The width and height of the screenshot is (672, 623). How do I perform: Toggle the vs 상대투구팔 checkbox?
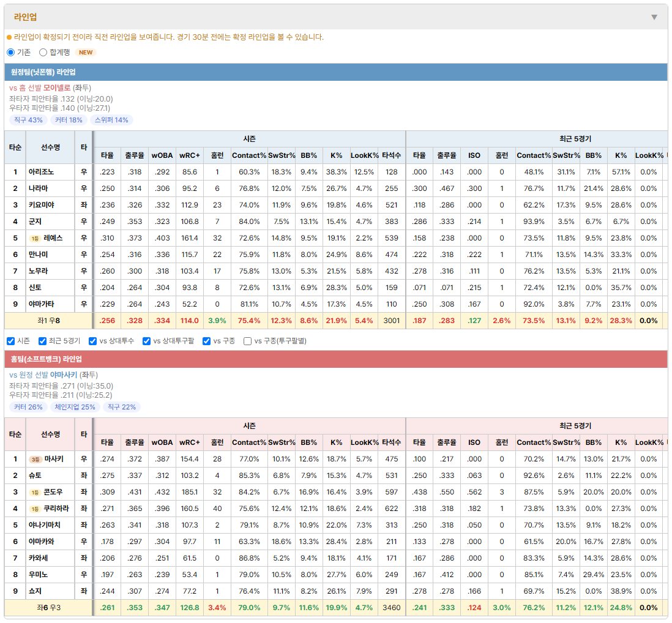point(146,341)
